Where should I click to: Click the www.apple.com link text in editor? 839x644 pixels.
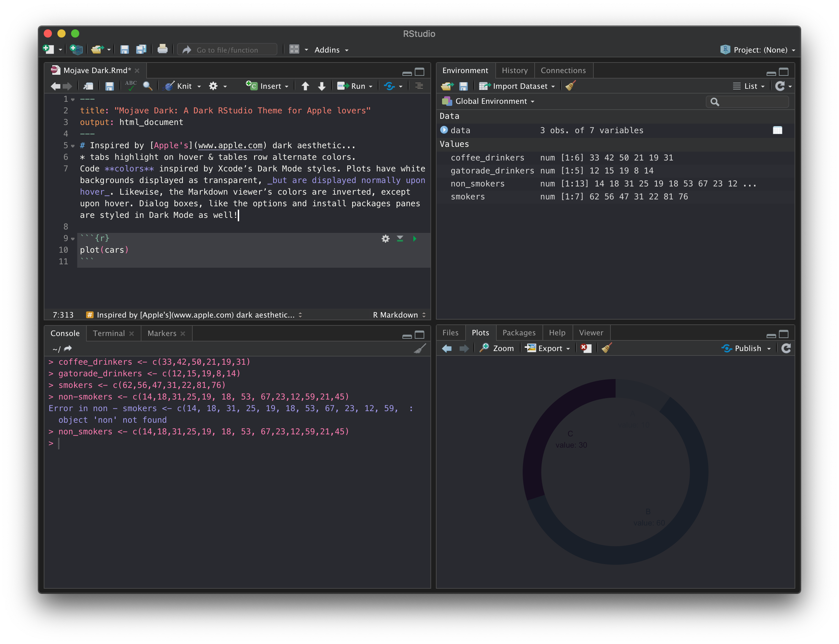(230, 146)
